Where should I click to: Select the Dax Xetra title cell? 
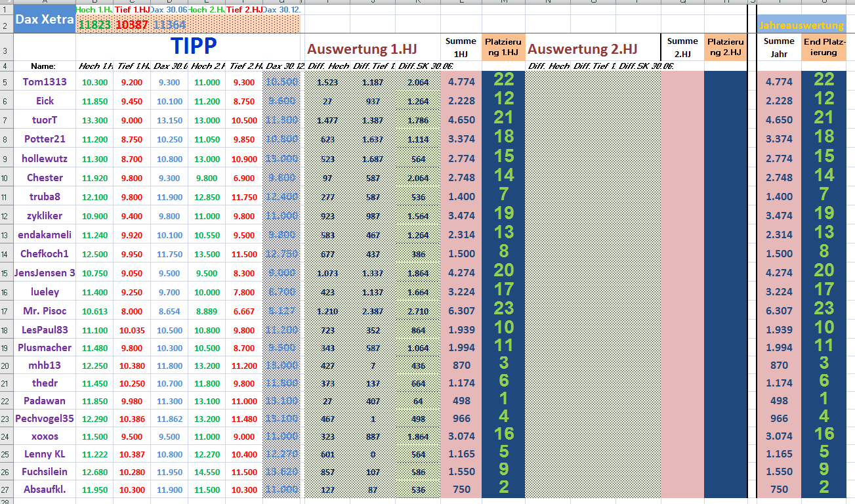click(x=43, y=19)
